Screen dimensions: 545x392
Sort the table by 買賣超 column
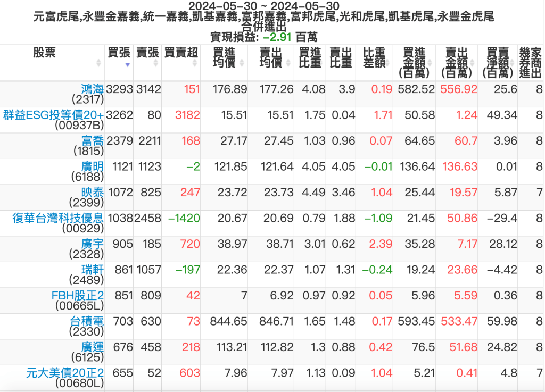tap(181, 53)
